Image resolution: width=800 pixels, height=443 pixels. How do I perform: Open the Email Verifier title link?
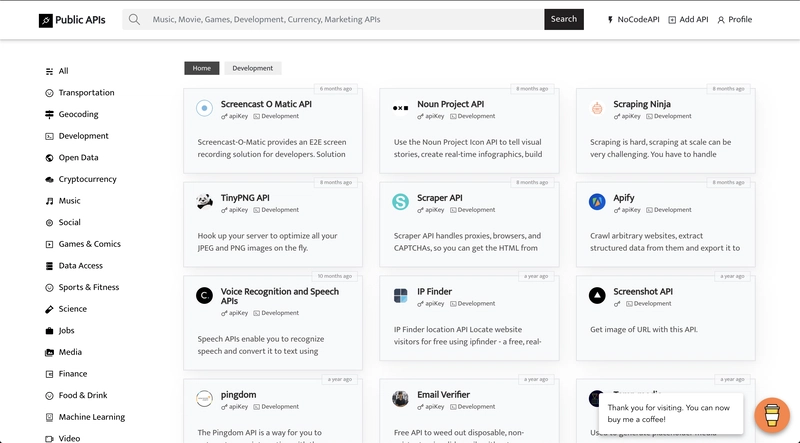pyautogui.click(x=443, y=395)
